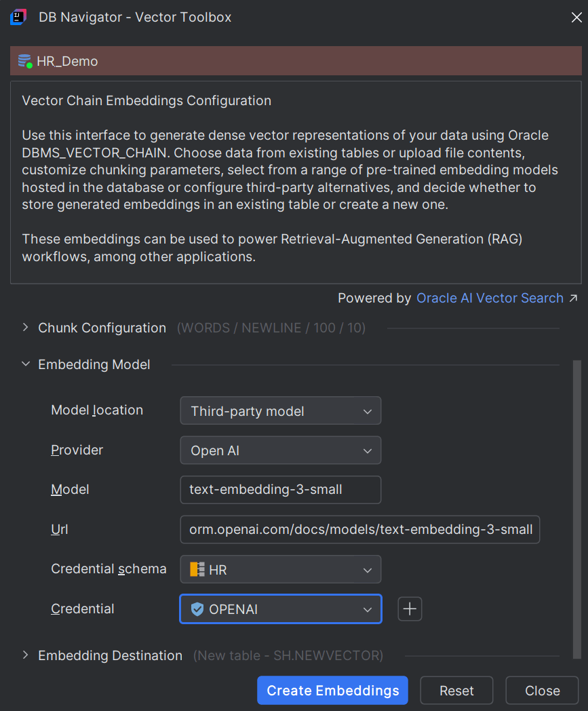The height and width of the screenshot is (711, 588).
Task: Click the HR schema icon
Action: pos(197,569)
